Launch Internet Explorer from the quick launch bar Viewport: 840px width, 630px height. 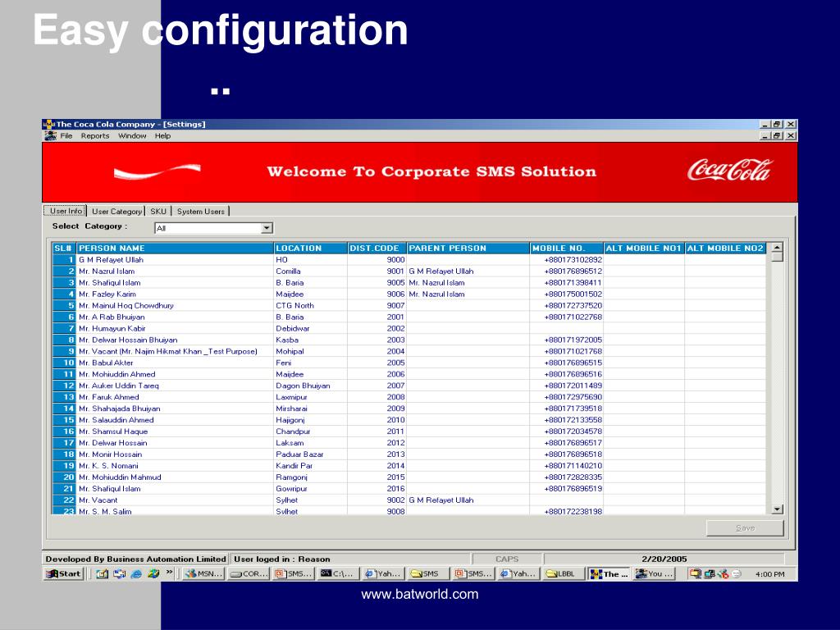click(x=137, y=573)
